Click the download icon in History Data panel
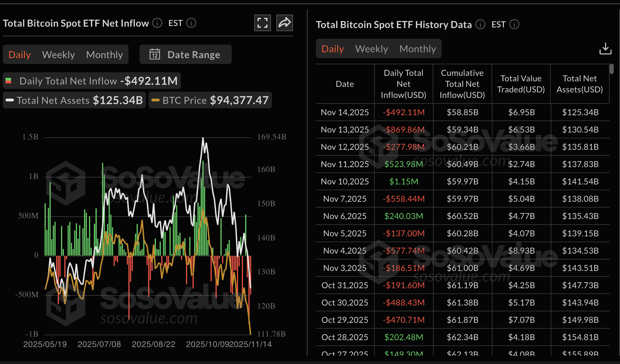Screen dimensions: 620x364 pos(605,48)
